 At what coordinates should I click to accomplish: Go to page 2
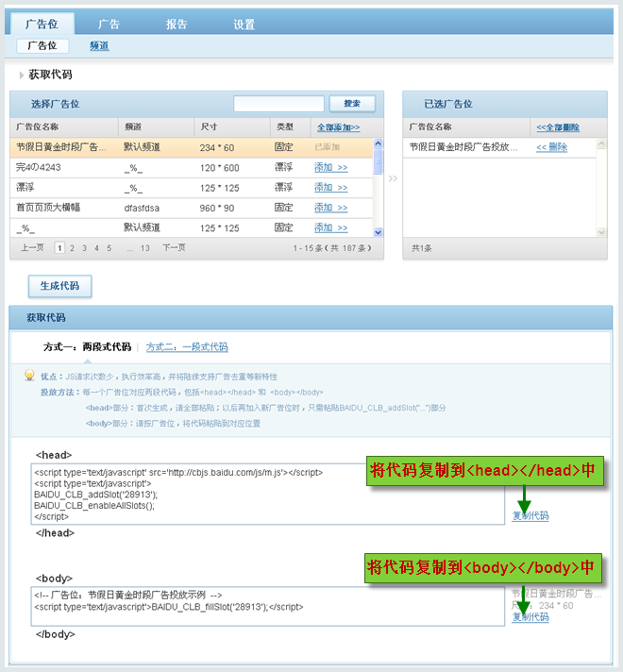coord(72,248)
